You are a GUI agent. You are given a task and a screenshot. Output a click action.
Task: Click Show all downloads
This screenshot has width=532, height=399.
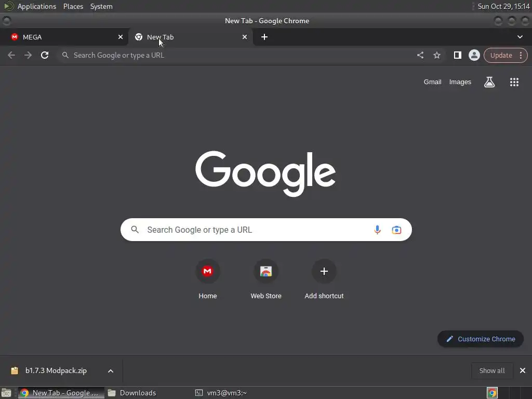(x=492, y=370)
